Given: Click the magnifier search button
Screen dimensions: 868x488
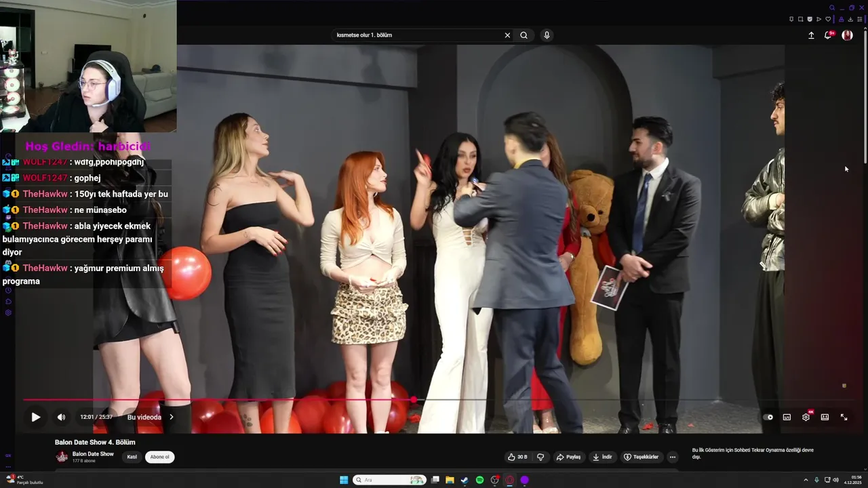Looking at the screenshot, I should pyautogui.click(x=524, y=35).
